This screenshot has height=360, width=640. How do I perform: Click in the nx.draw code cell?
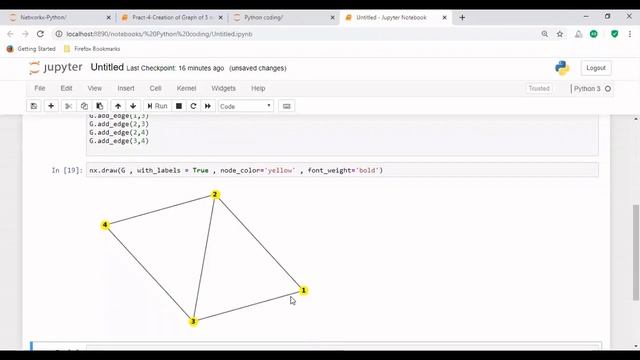click(342, 170)
